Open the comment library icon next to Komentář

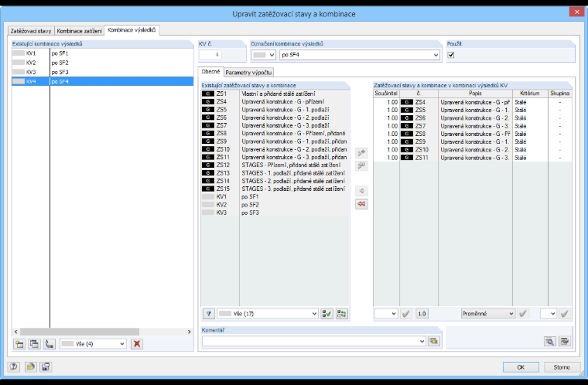coord(434,341)
